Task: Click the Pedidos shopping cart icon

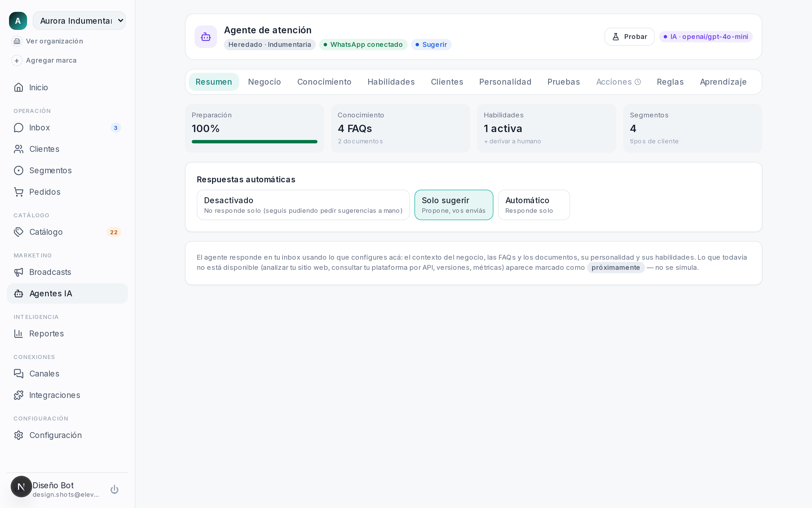Action: coord(19,192)
